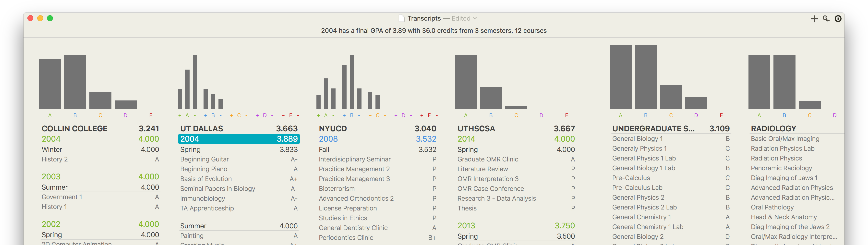Select the 2008 year row under NYUCD
The image size is (868, 245).
tap(377, 139)
